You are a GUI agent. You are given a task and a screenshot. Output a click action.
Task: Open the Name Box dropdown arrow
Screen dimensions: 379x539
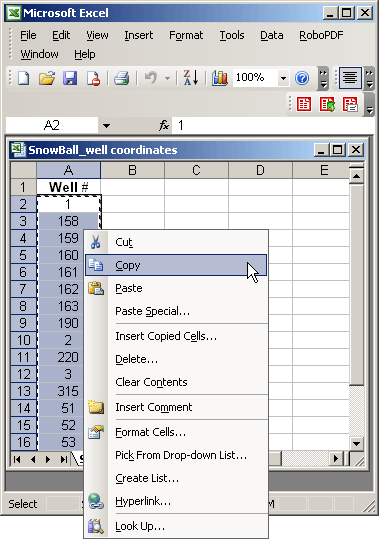coord(107,126)
